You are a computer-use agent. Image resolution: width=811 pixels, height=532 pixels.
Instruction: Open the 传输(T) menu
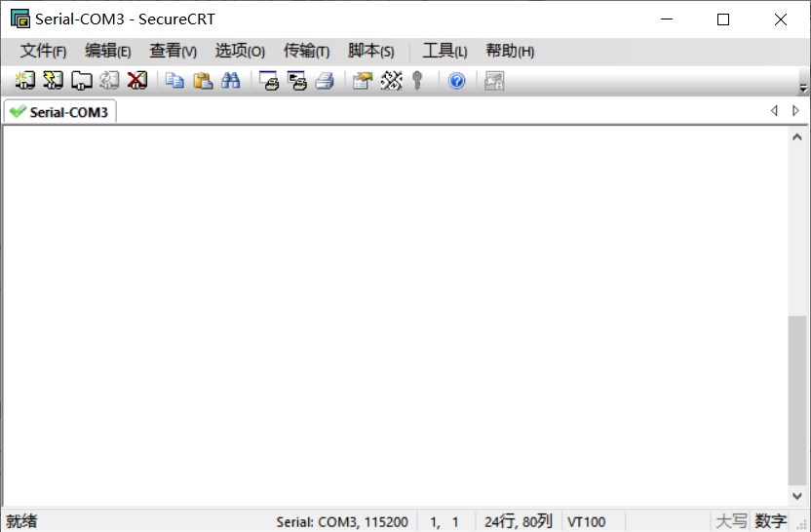click(306, 51)
